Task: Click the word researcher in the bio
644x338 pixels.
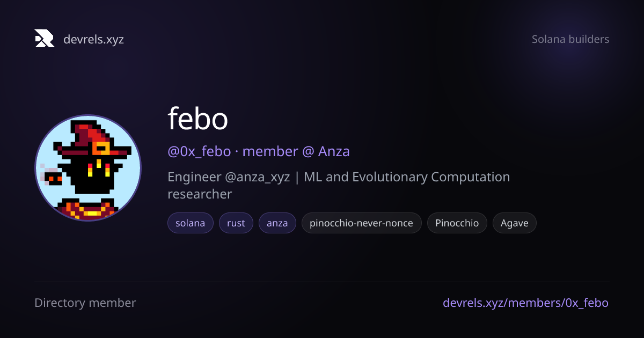Action: (200, 194)
